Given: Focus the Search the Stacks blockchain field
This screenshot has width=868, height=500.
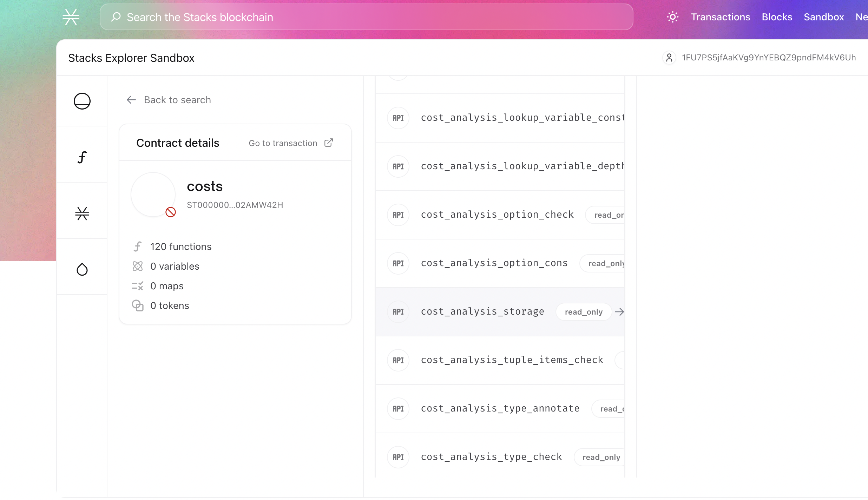Looking at the screenshot, I should click(366, 17).
